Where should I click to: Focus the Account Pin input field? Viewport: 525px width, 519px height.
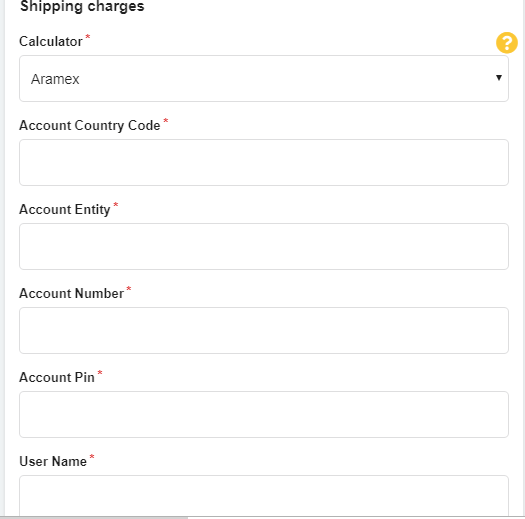pyautogui.click(x=264, y=415)
